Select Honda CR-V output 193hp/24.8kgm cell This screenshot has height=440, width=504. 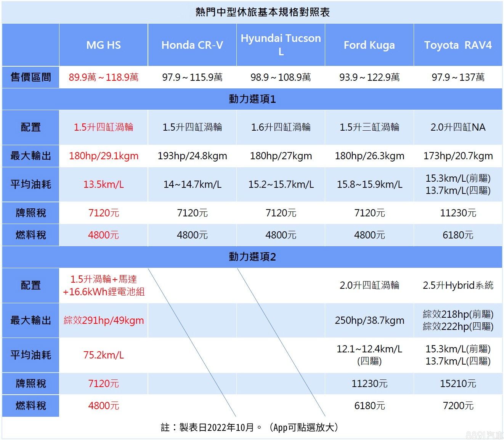(192, 156)
